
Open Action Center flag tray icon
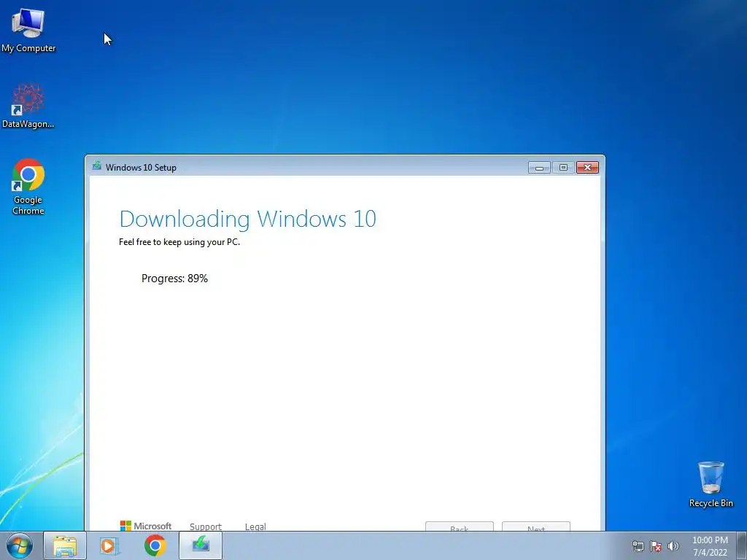pos(656,546)
